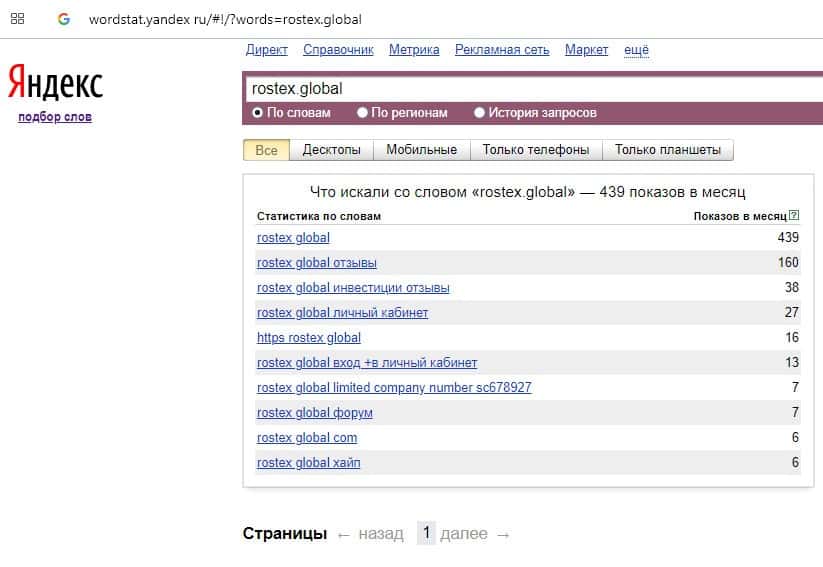Expand the ещё menu
Image resolution: width=823 pixels, height=567 pixels.
click(636, 50)
